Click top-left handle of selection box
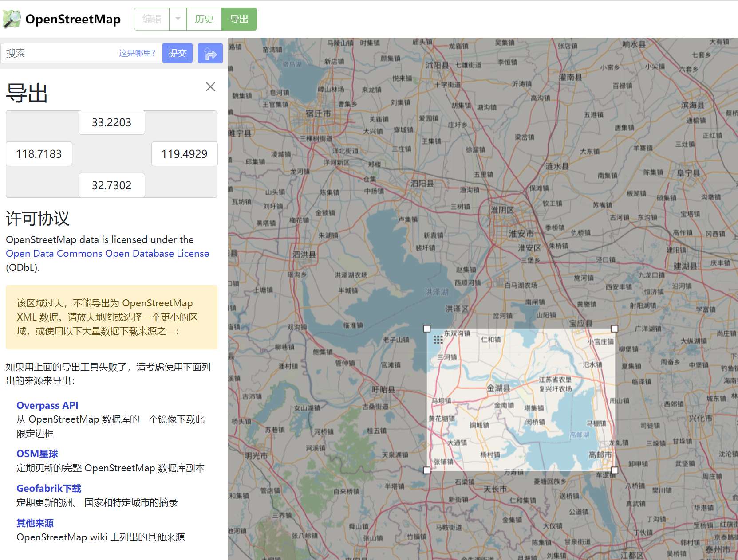 [427, 329]
